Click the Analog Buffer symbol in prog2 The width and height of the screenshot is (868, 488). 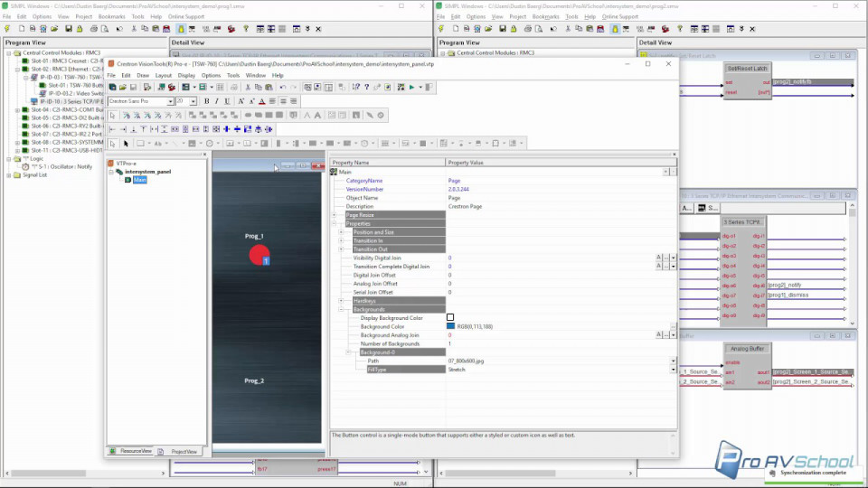coord(748,365)
